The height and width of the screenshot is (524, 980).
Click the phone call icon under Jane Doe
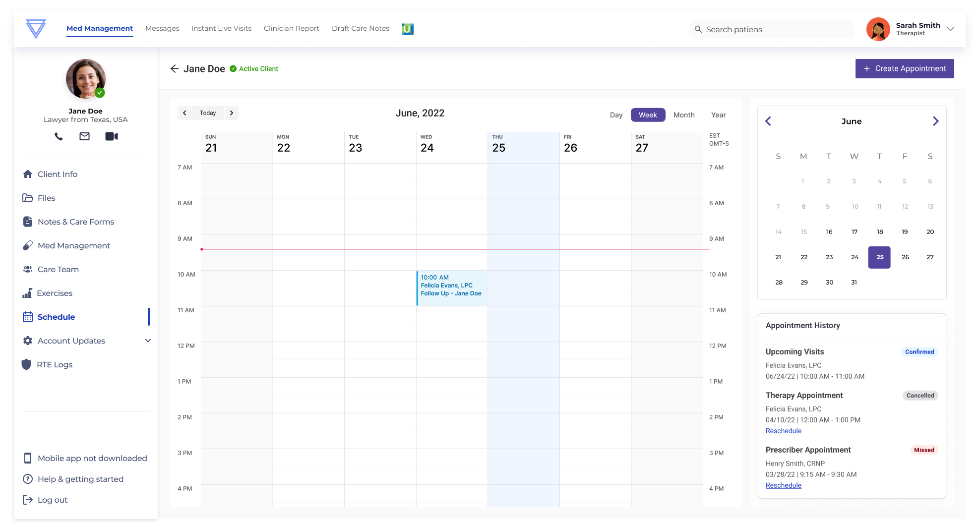pos(59,136)
